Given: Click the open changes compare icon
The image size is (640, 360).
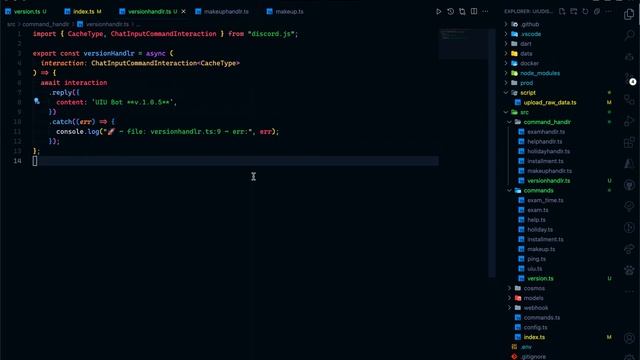Looking at the screenshot, I should click(x=462, y=11).
